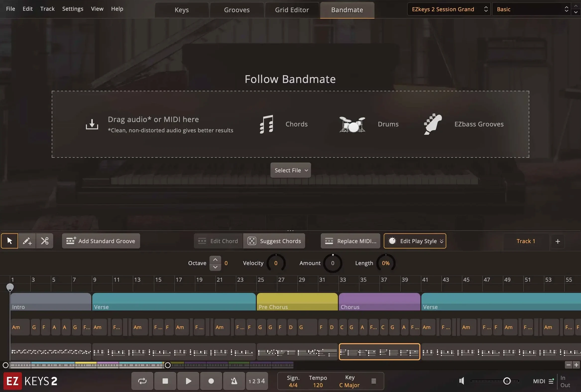Toggle the loop playback button

click(142, 381)
